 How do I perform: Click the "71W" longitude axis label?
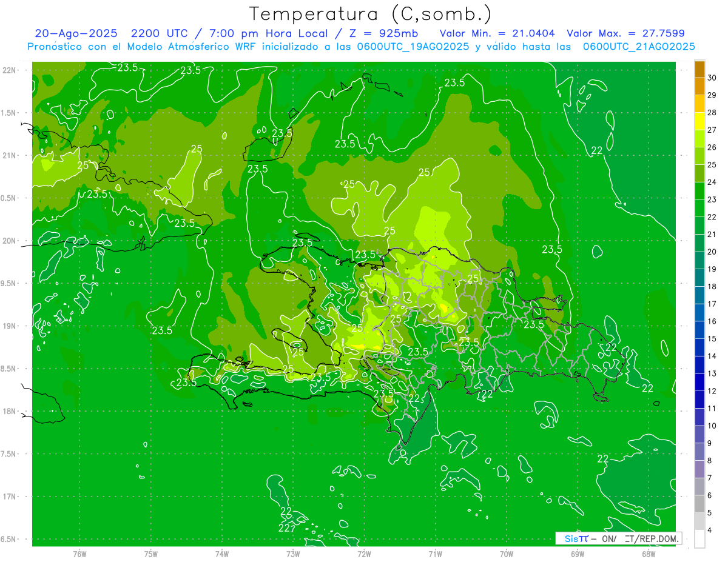tap(435, 554)
